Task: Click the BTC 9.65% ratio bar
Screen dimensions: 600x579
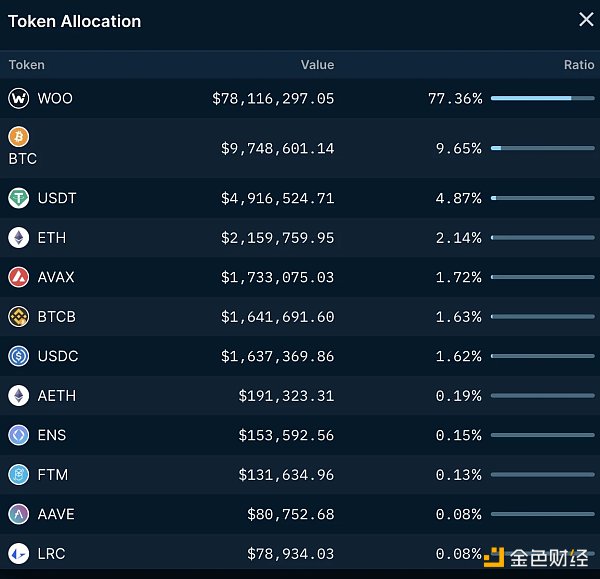Action: coord(542,148)
